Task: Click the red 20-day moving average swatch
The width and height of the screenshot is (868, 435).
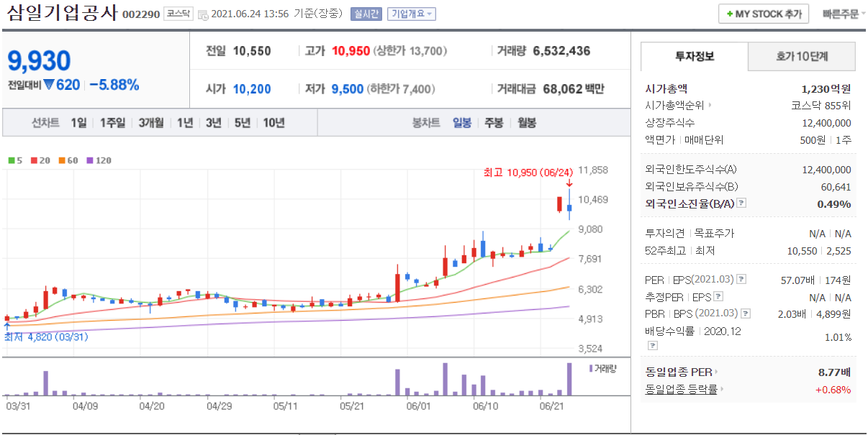Action: [x=33, y=160]
